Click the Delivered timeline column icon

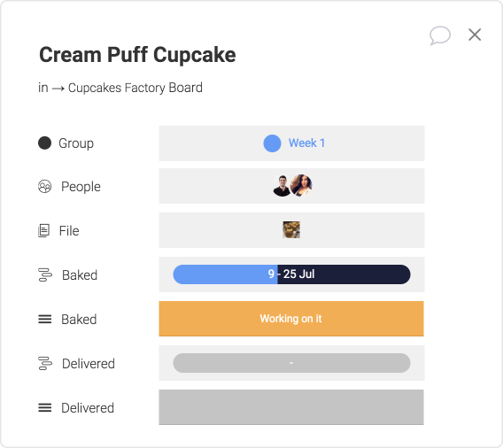[45, 363]
